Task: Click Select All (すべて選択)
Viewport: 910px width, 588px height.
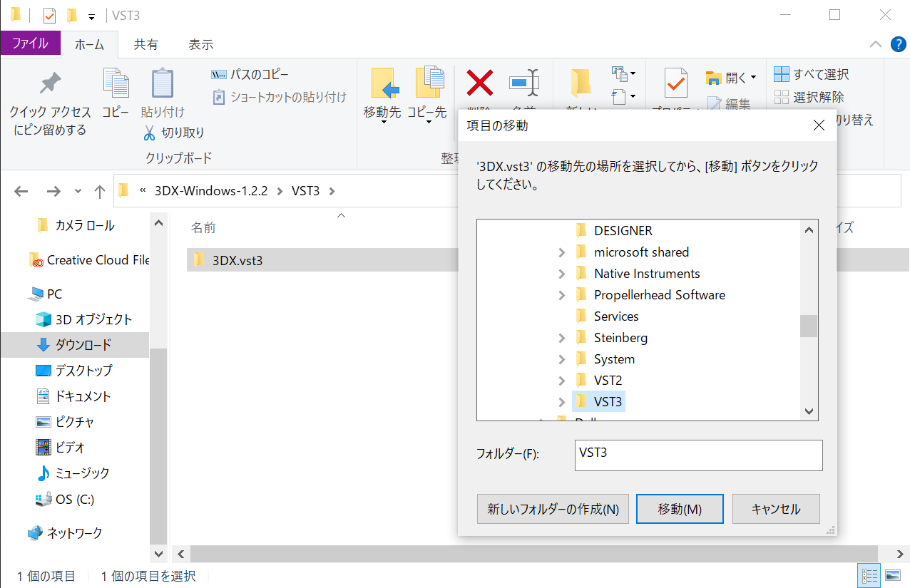Action: pos(812,74)
